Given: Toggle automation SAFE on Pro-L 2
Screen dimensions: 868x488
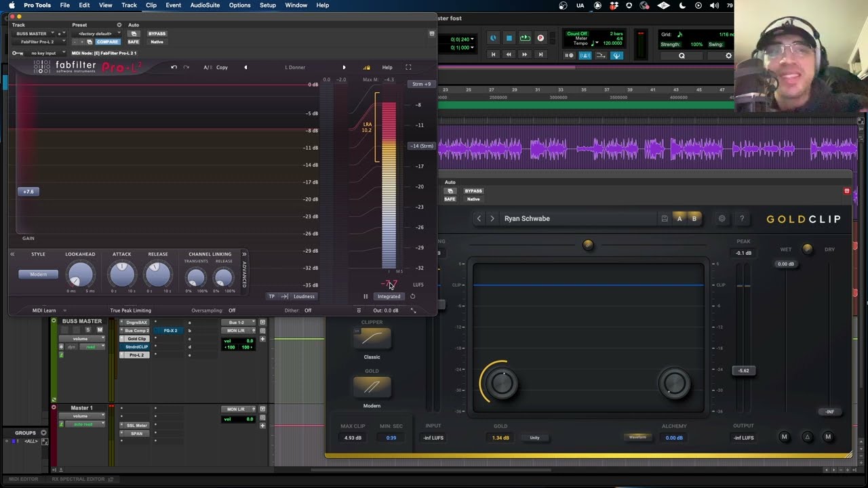Looking at the screenshot, I should [x=133, y=42].
